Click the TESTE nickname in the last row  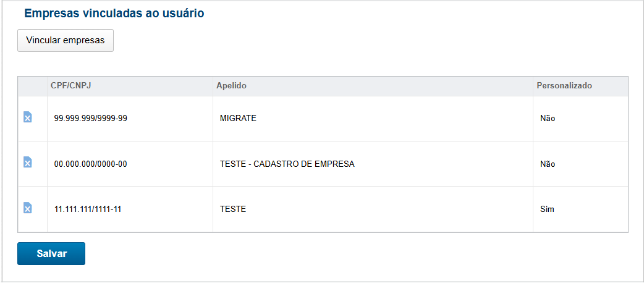tap(233, 209)
